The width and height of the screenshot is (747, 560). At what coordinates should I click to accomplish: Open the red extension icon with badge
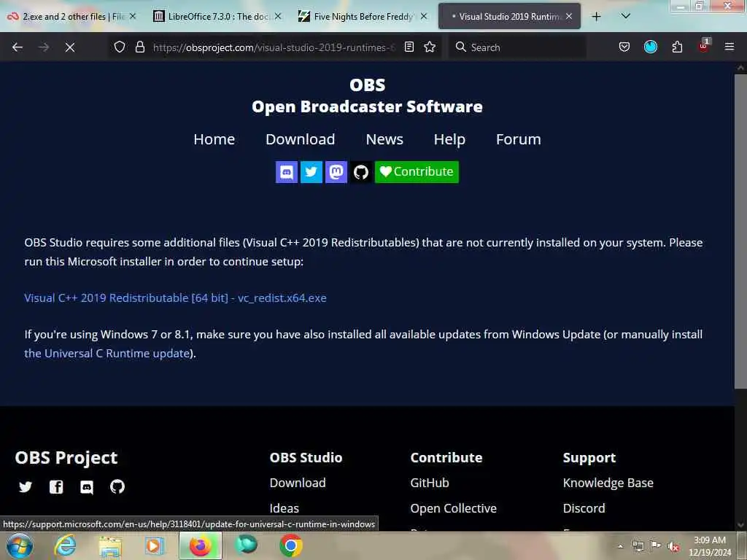[x=704, y=46]
